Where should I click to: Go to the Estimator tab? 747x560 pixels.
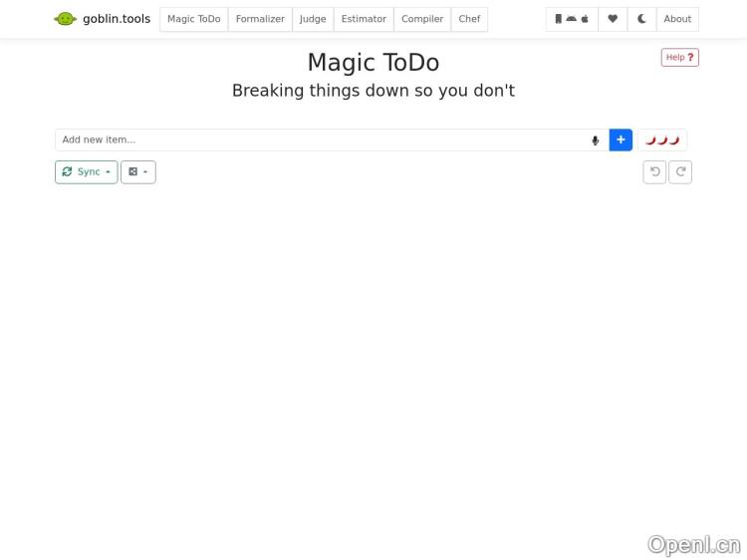(x=364, y=19)
